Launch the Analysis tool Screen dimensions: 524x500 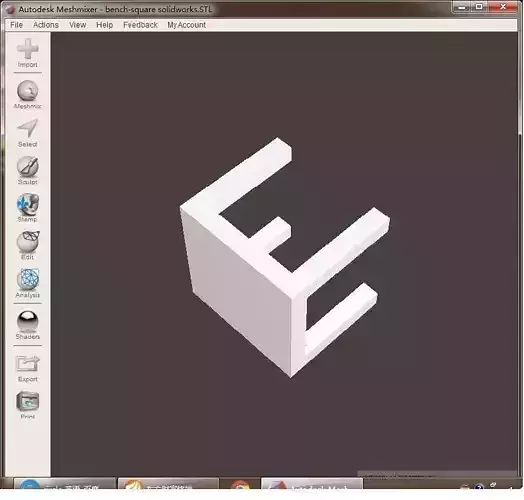[28, 279]
